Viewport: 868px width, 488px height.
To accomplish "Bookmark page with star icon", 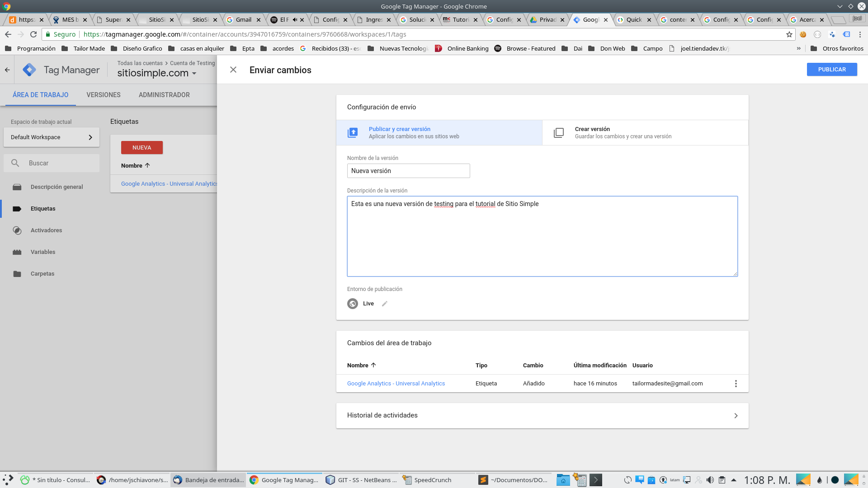I will [x=789, y=34].
